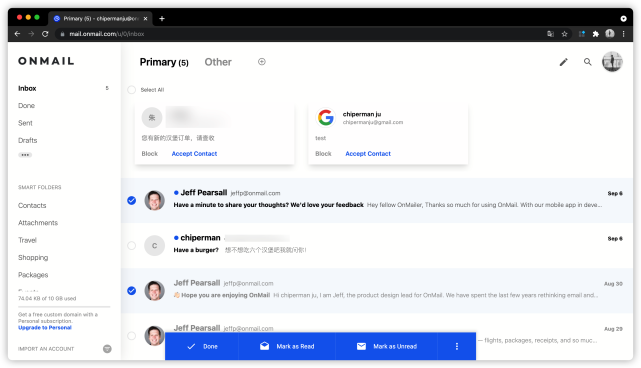Open the Drafts folder

click(x=27, y=140)
